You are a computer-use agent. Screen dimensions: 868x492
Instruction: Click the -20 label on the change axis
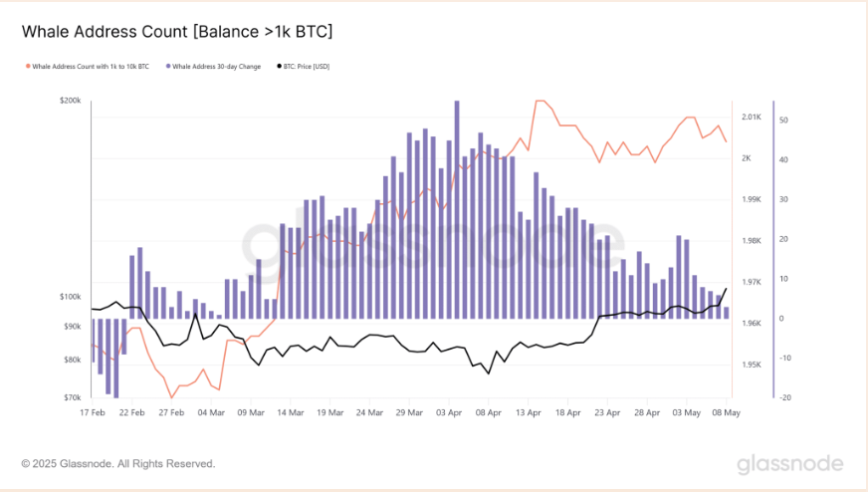[784, 397]
